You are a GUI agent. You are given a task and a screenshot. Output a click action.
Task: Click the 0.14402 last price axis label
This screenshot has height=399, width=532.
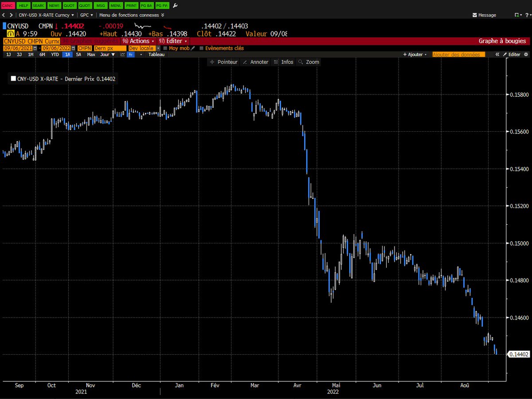(x=519, y=354)
